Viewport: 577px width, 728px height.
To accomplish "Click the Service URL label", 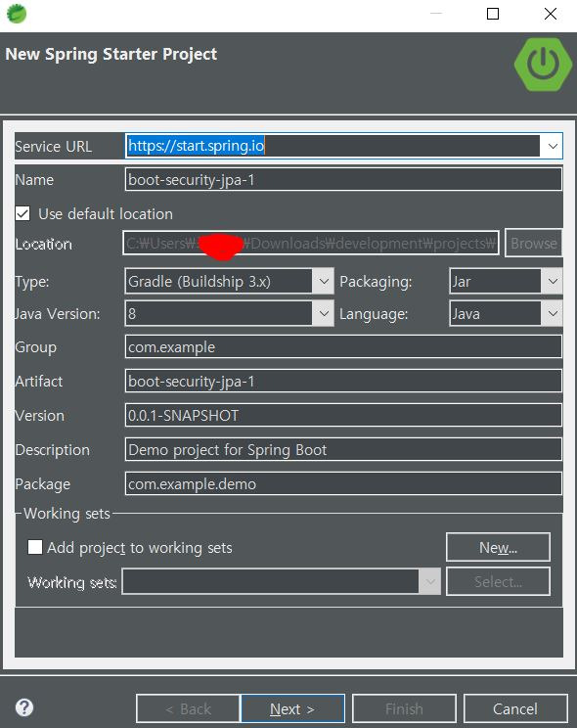I will tap(54, 146).
